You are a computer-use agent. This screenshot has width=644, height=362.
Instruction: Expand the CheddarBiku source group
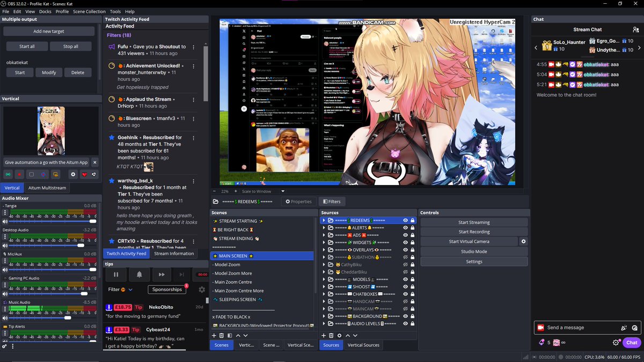[324, 272]
